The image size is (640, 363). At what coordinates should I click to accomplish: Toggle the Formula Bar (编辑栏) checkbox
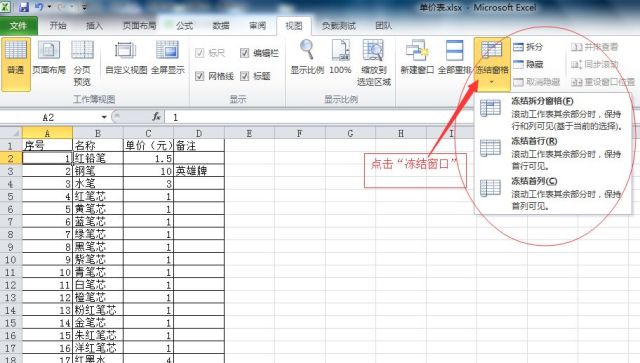244,53
